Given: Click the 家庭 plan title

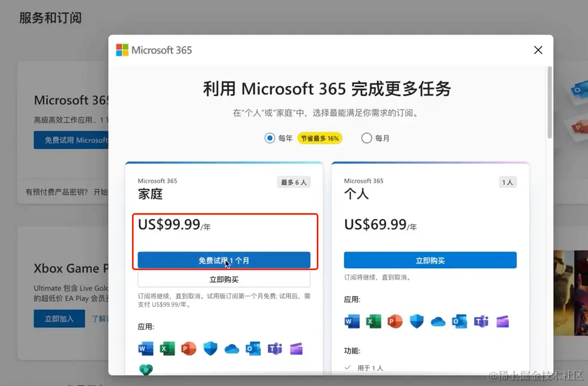Looking at the screenshot, I should click(150, 194).
